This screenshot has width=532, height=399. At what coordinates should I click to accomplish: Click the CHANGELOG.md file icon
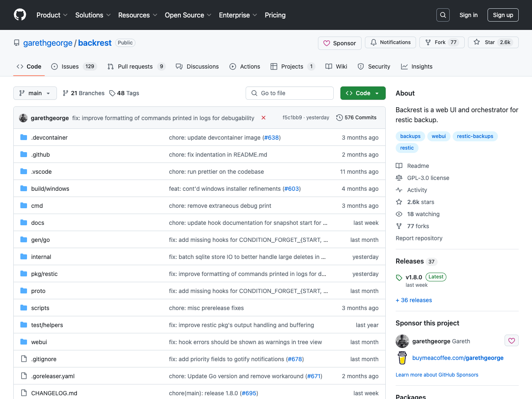(x=24, y=393)
